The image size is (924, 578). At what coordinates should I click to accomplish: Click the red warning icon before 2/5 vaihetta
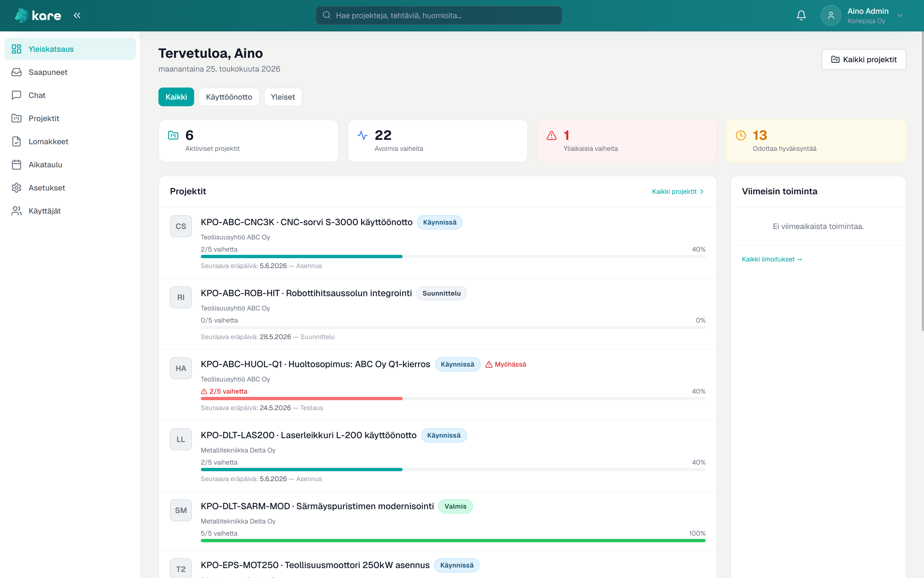[x=204, y=391]
